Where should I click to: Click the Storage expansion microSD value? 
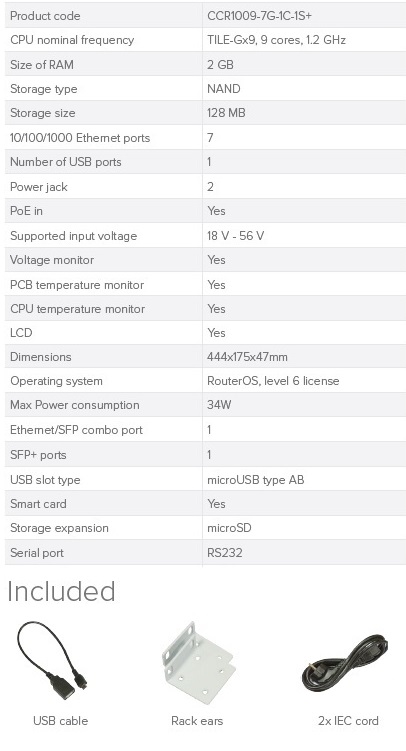coord(229,528)
